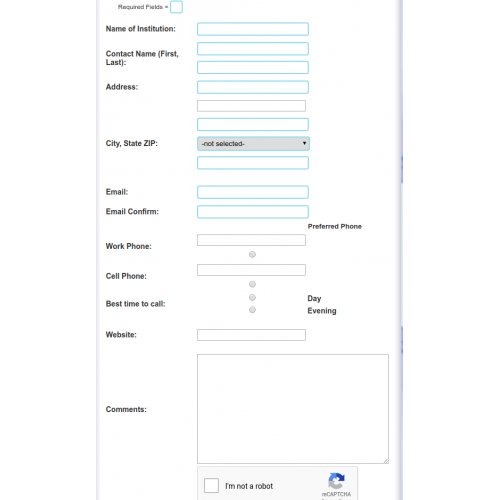Click the Cell Phone input field
The image size is (500, 500).
(x=251, y=270)
